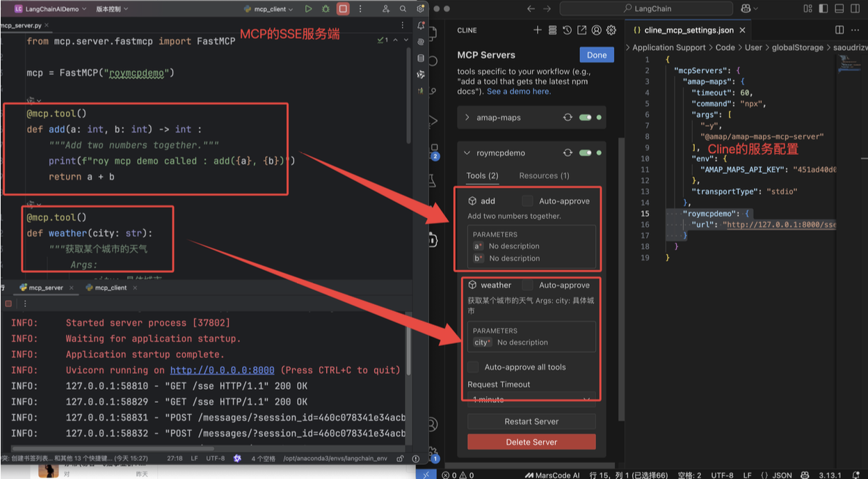Open Cline in new tab icon

click(x=581, y=30)
